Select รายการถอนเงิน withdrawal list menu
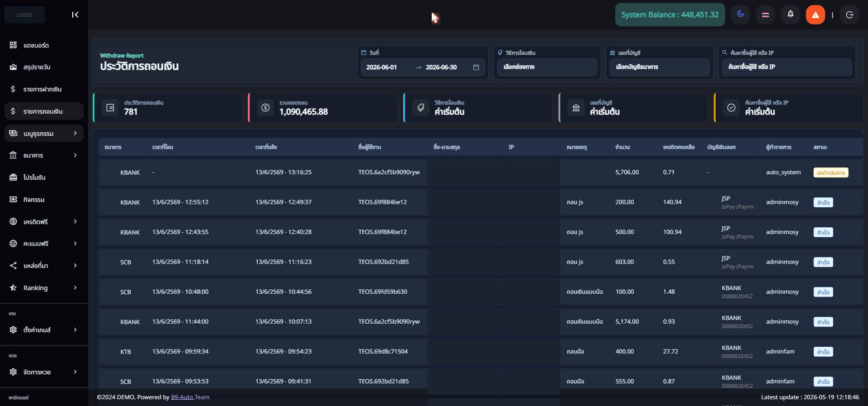The image size is (868, 406). click(x=44, y=111)
